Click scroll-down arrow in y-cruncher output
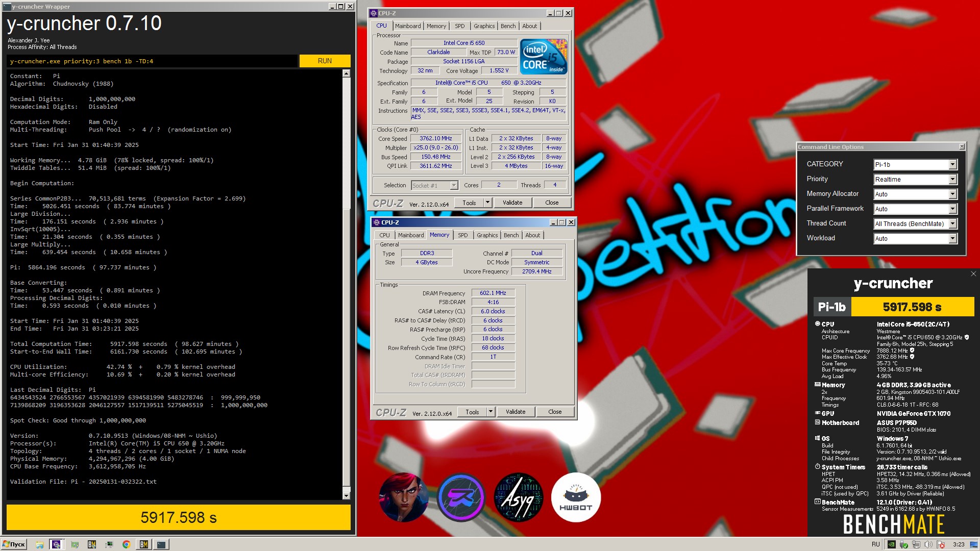This screenshot has height=551, width=980. [x=346, y=495]
